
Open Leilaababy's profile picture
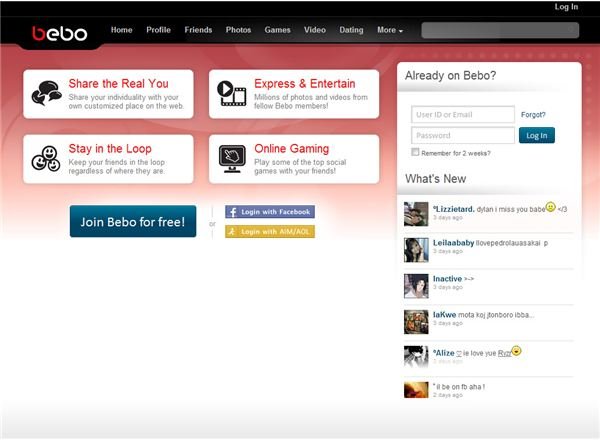click(x=416, y=250)
